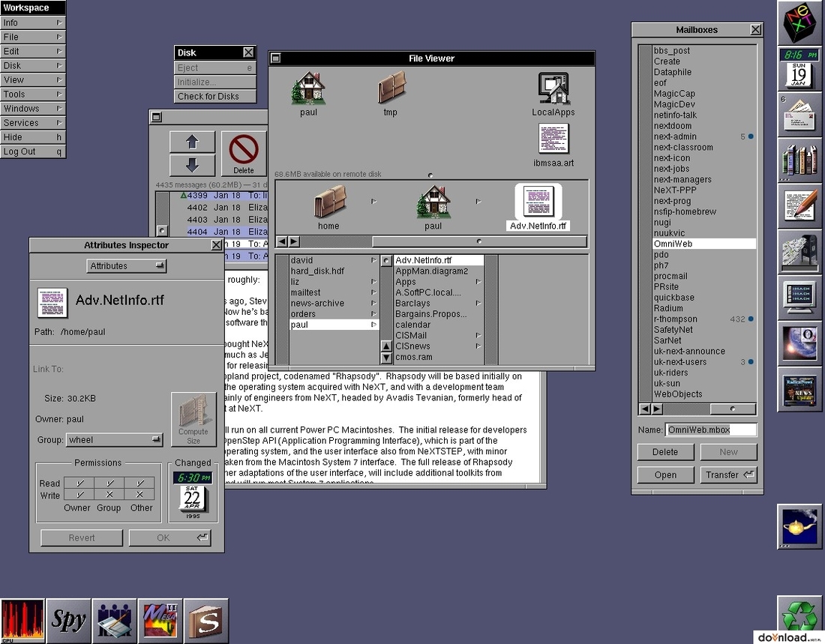Click the highlighted Adv.NetInfo.rtf path icon

[538, 202]
